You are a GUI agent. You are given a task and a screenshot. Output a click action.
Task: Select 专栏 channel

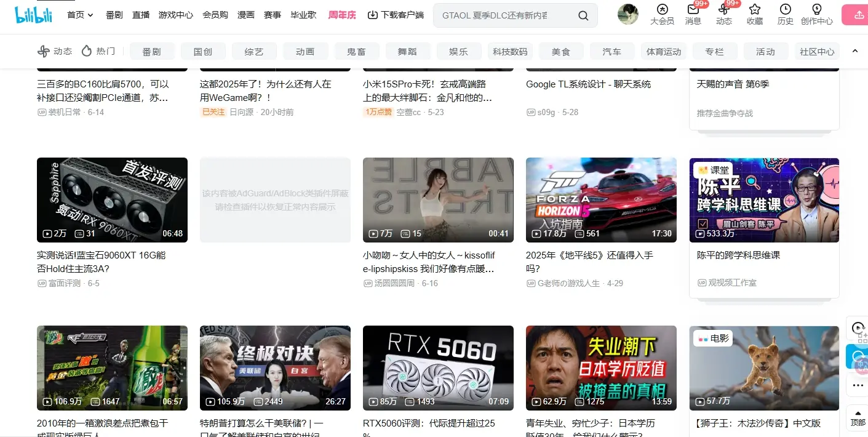(x=715, y=52)
